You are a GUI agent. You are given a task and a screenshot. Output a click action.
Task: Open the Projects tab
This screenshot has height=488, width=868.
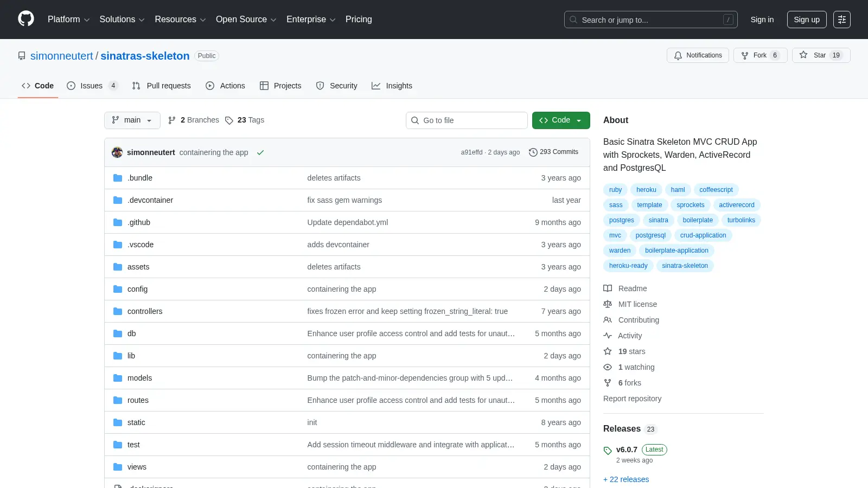280,86
